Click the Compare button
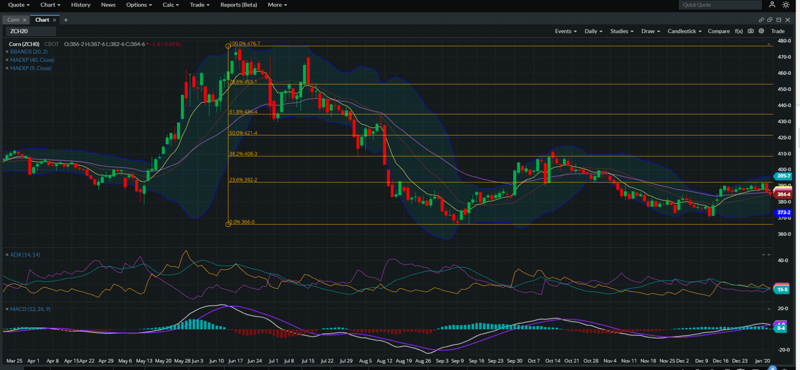800x370 pixels. coord(719,31)
